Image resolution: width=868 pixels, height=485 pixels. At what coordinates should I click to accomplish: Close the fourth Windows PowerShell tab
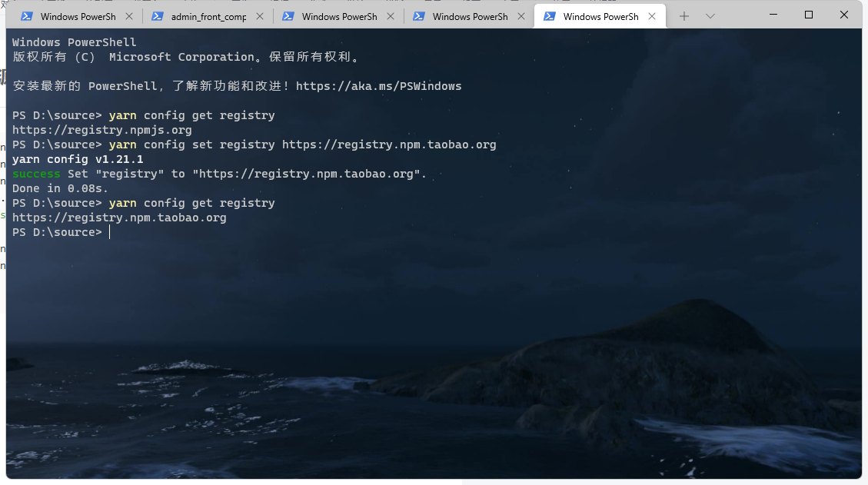click(x=521, y=17)
